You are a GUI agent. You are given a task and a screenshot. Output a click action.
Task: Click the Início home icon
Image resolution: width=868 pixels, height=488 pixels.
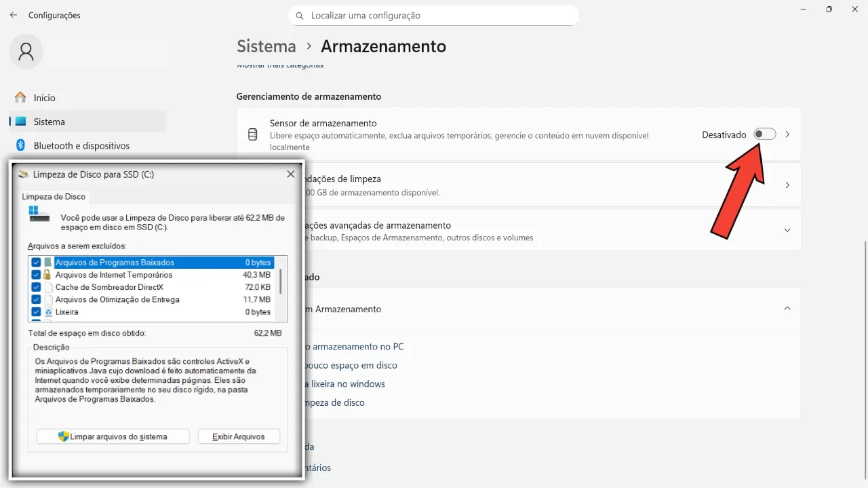[20, 97]
